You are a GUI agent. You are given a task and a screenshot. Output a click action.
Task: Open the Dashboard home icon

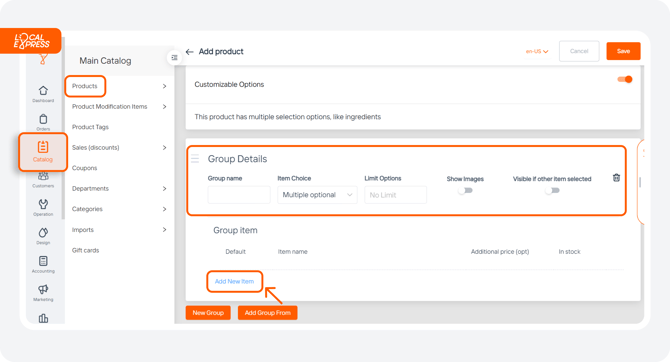pos(43,91)
